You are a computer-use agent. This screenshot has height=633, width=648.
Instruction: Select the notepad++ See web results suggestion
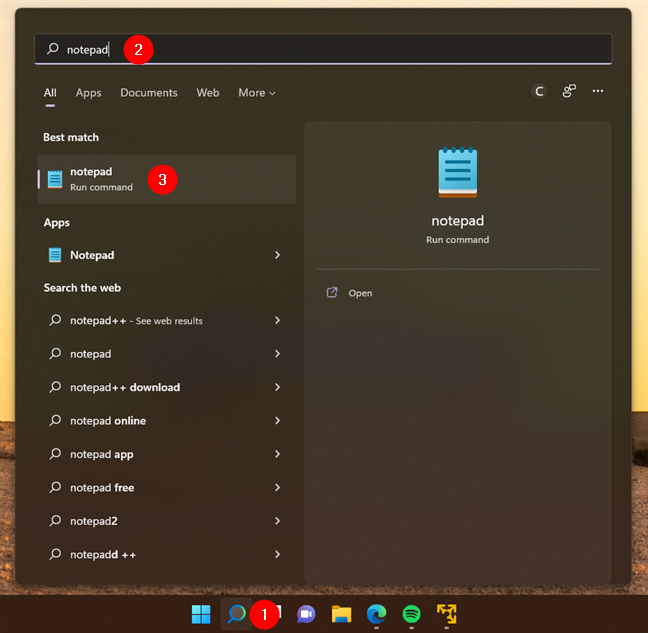pos(136,320)
